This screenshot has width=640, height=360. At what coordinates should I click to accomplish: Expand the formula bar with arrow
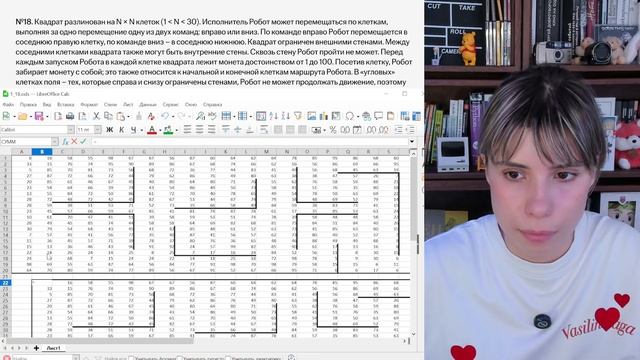click(411, 142)
